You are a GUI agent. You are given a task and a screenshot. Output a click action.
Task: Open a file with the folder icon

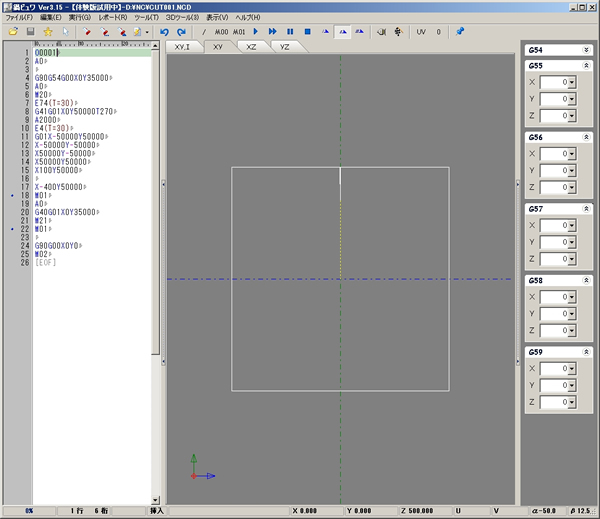click(13, 32)
